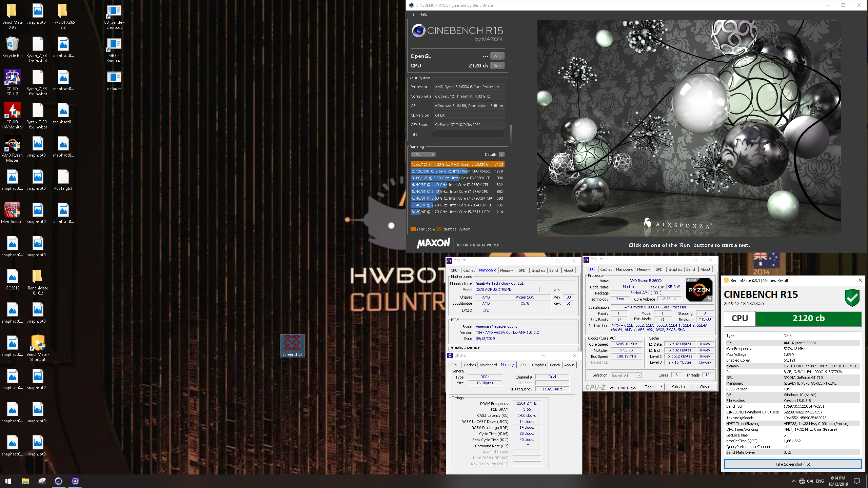Viewport: 868px width, 488px height.
Task: Expand ranking Details arrow
Action: pyautogui.click(x=502, y=155)
